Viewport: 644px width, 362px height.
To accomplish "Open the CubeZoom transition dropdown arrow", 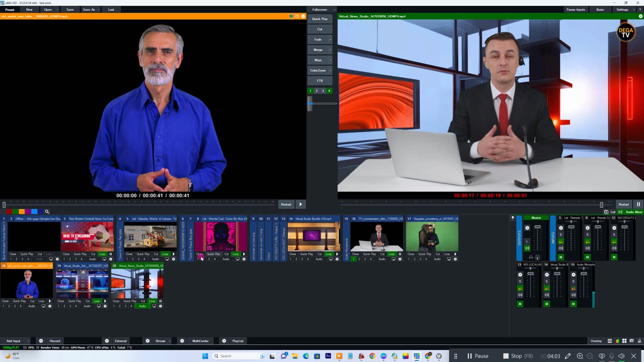I will point(330,70).
